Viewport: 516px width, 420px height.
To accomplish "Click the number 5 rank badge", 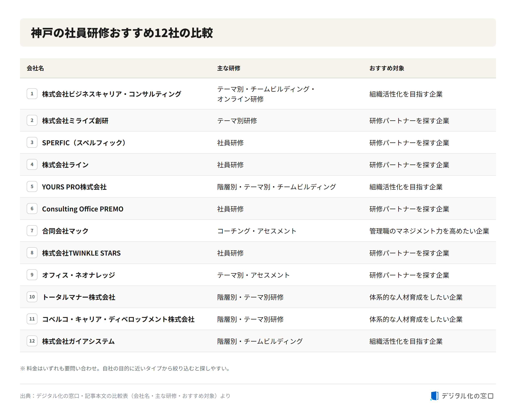I will pyautogui.click(x=32, y=186).
